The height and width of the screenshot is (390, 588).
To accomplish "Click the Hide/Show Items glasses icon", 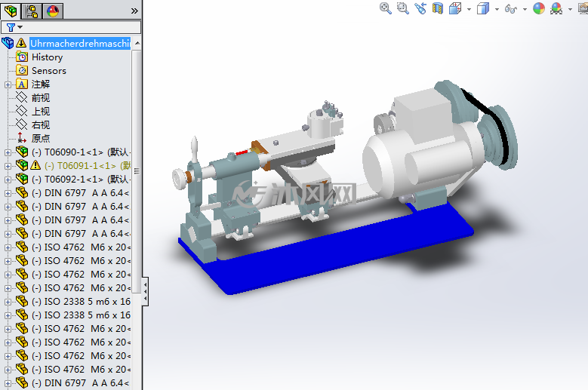I will tap(511, 8).
